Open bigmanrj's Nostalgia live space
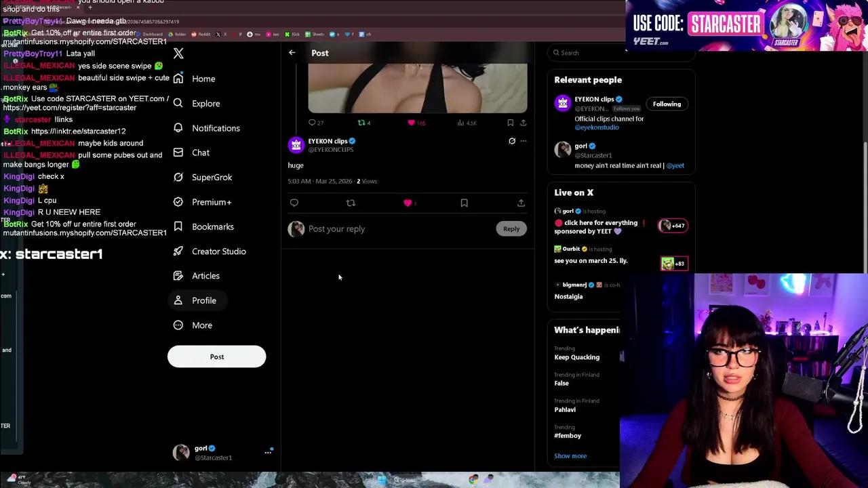The image size is (868, 488). point(568,296)
